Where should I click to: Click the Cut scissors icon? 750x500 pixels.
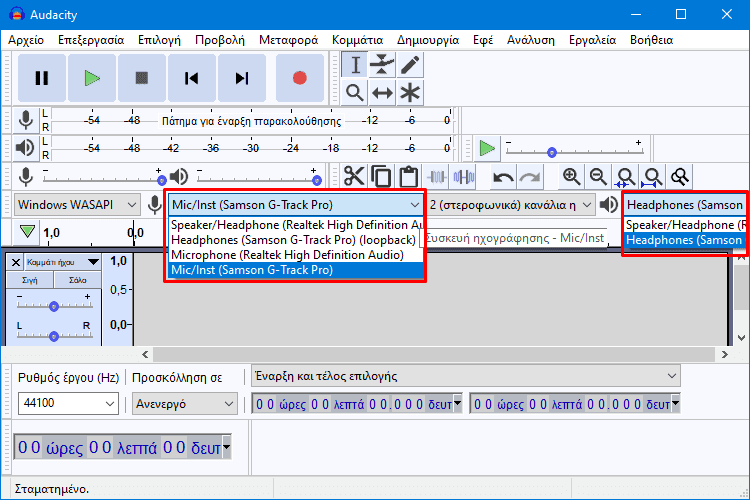tap(354, 177)
